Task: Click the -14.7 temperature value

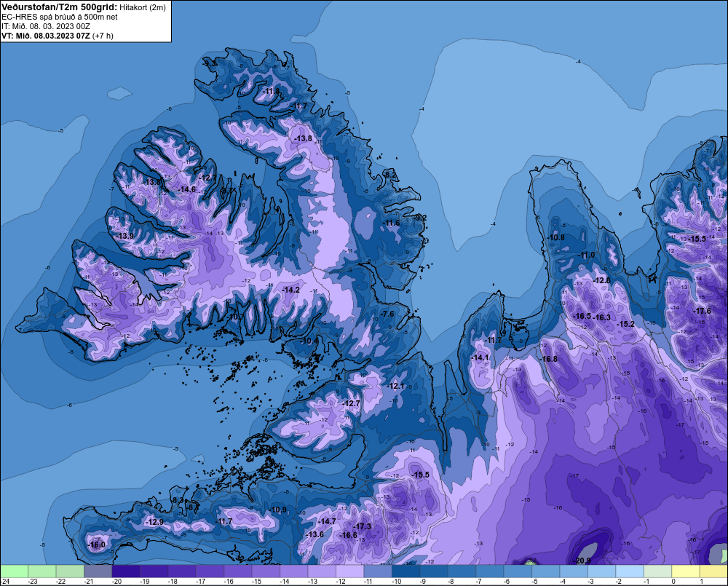Action: 327,521
